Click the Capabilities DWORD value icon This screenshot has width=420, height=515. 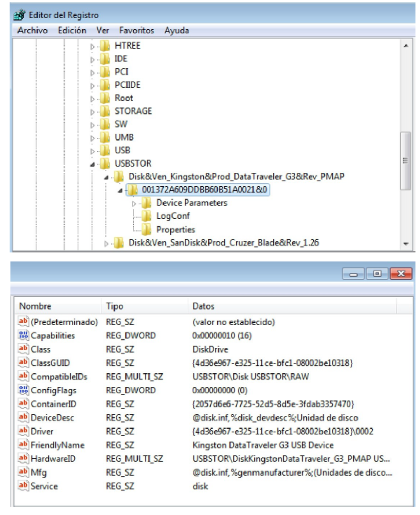pos(24,335)
